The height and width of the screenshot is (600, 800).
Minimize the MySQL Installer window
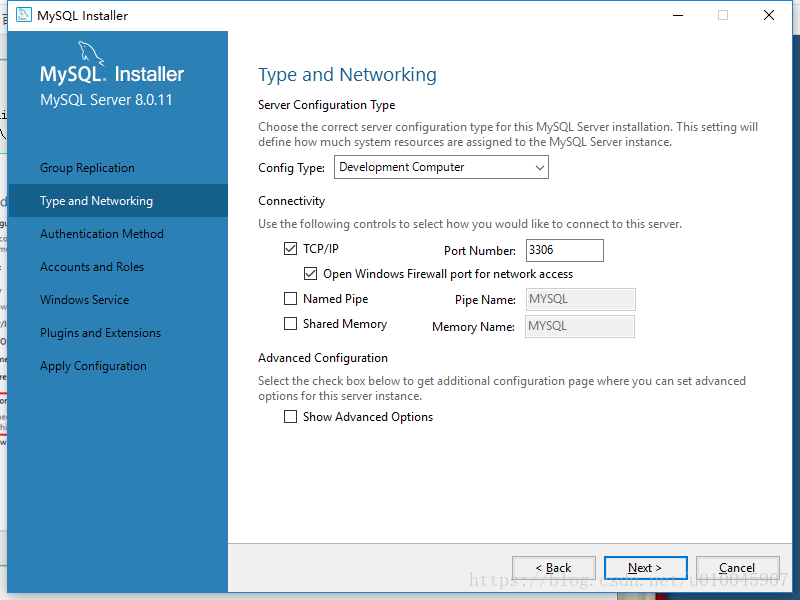(678, 15)
